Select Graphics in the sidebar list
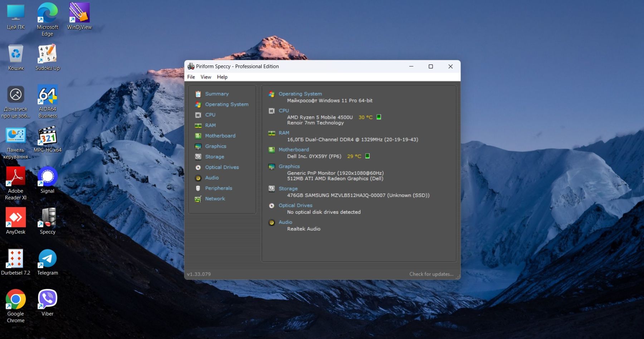This screenshot has height=339, width=644. 216,146
